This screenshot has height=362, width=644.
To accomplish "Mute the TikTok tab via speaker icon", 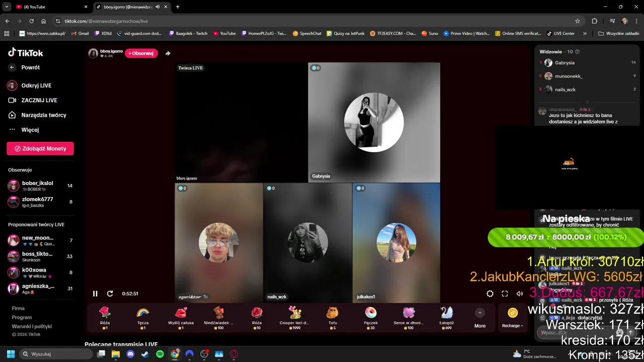I will [x=158, y=7].
